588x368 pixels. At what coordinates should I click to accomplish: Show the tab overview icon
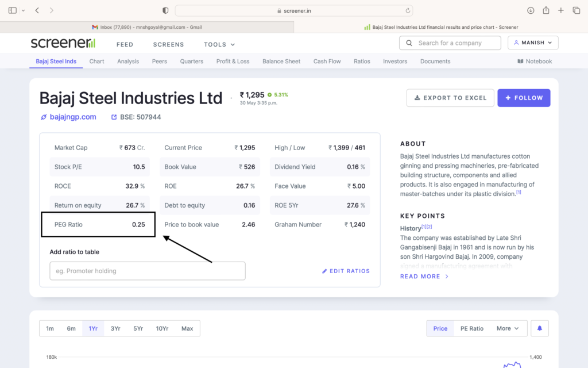pos(577,10)
